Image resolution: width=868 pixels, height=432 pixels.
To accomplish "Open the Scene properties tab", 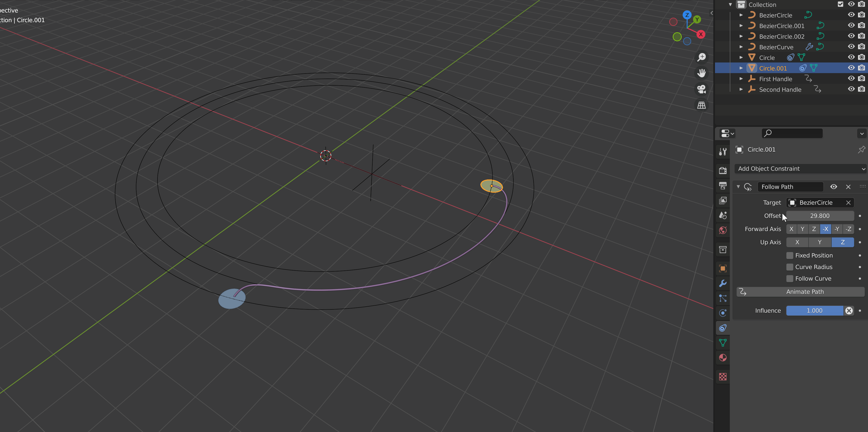I will point(723,215).
